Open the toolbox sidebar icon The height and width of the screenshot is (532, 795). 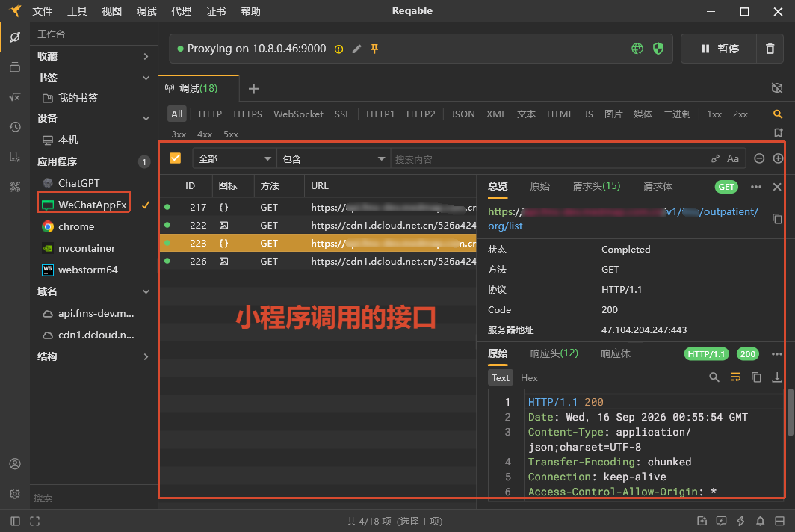(15, 187)
